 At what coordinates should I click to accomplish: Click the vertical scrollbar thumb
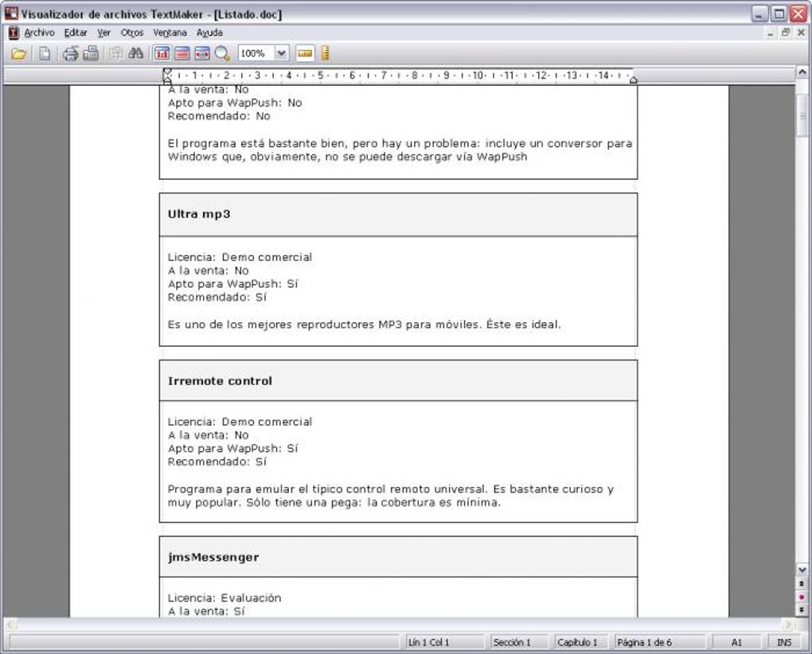pyautogui.click(x=802, y=116)
